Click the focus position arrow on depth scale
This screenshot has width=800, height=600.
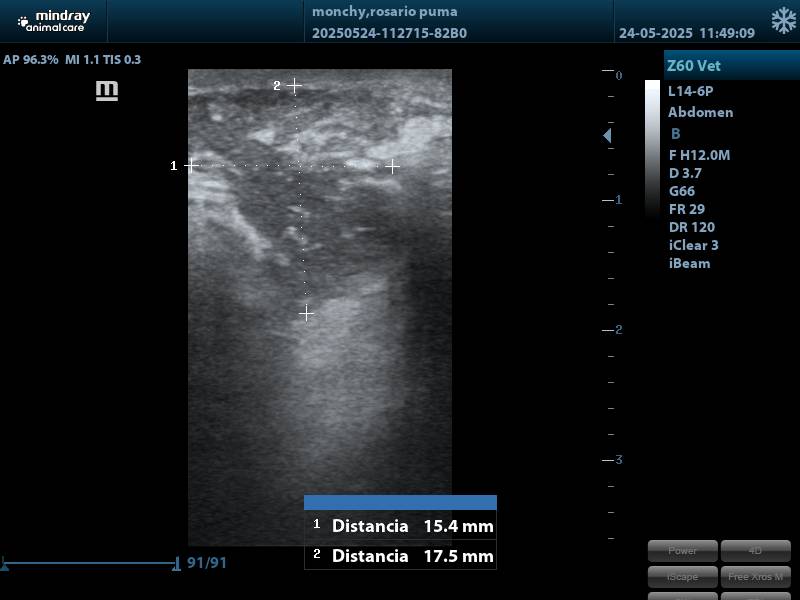607,136
